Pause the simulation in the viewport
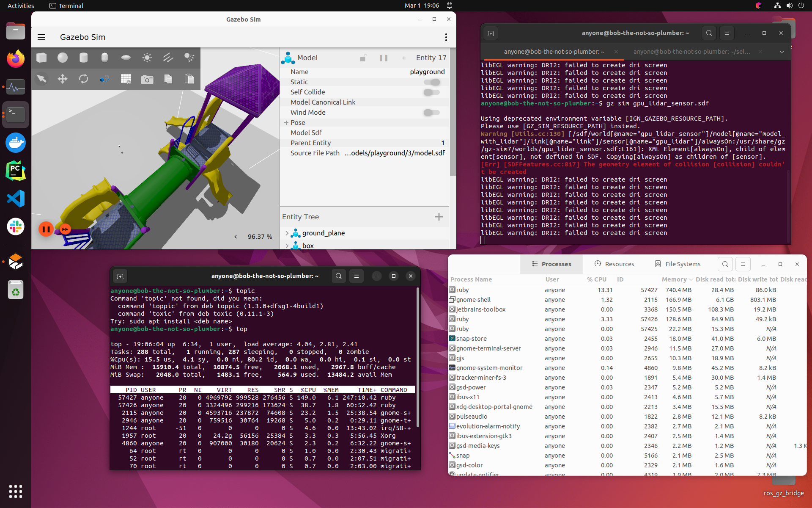 coord(46,229)
